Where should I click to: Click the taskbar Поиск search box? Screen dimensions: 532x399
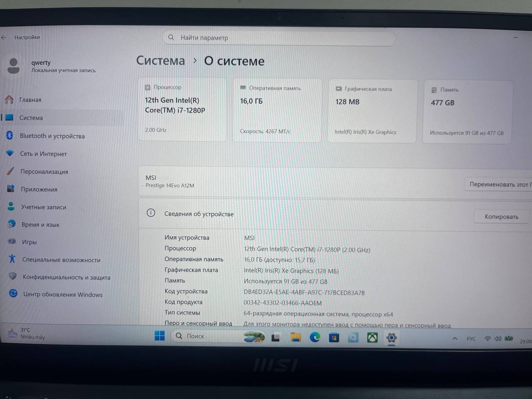coord(218,336)
